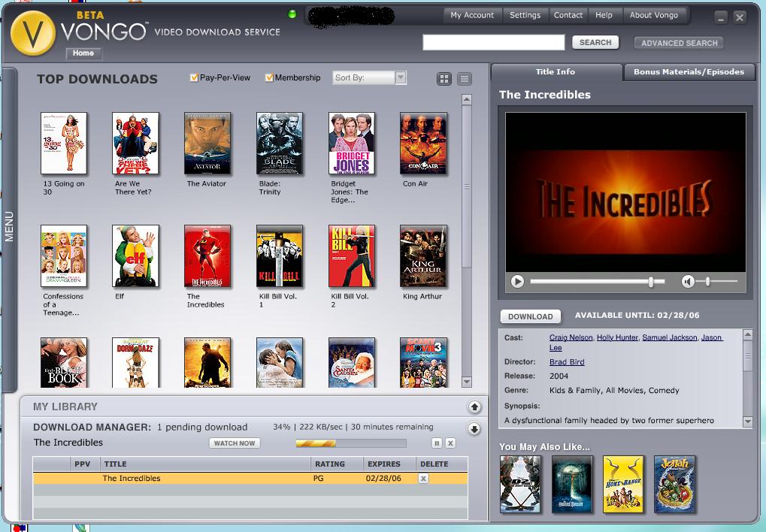
Task: Open My Account
Action: pos(472,15)
